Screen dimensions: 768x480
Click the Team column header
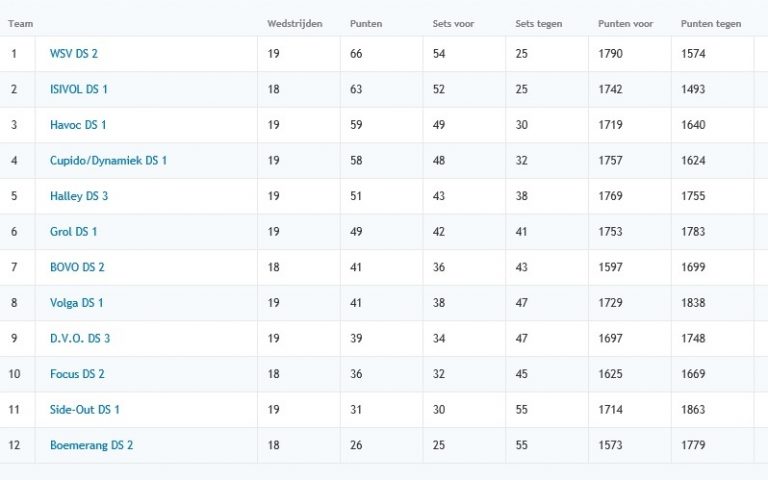tap(20, 23)
